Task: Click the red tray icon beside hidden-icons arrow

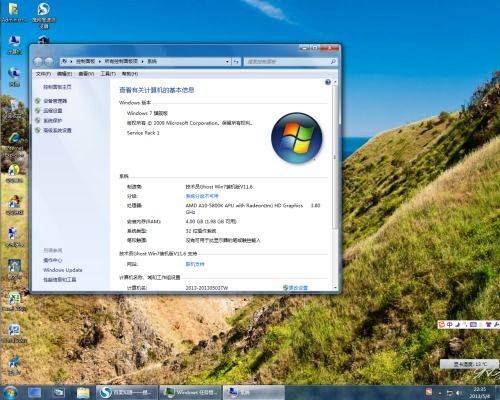Action: 429,391
